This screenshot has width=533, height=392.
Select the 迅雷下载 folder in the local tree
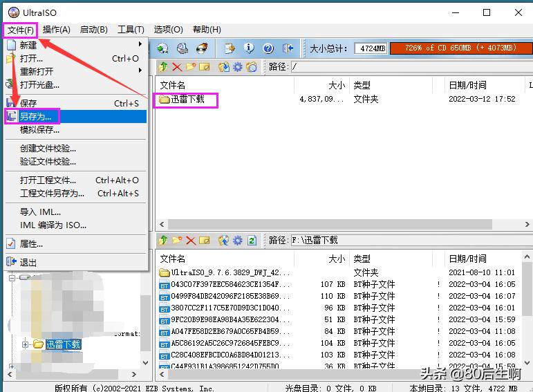click(63, 344)
